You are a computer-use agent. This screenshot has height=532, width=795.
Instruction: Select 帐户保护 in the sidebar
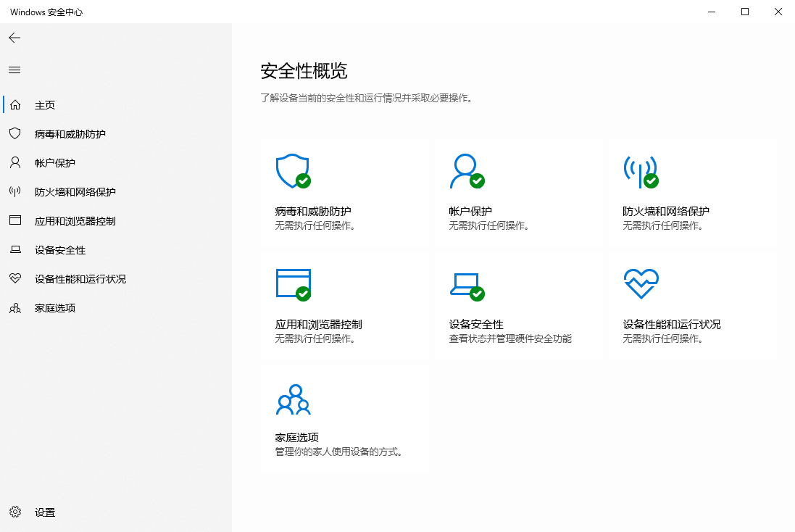52,162
